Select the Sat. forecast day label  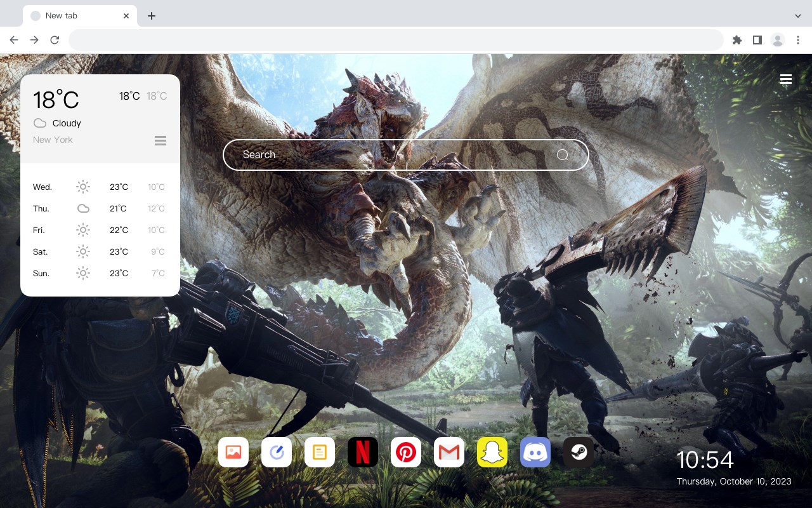click(x=41, y=251)
